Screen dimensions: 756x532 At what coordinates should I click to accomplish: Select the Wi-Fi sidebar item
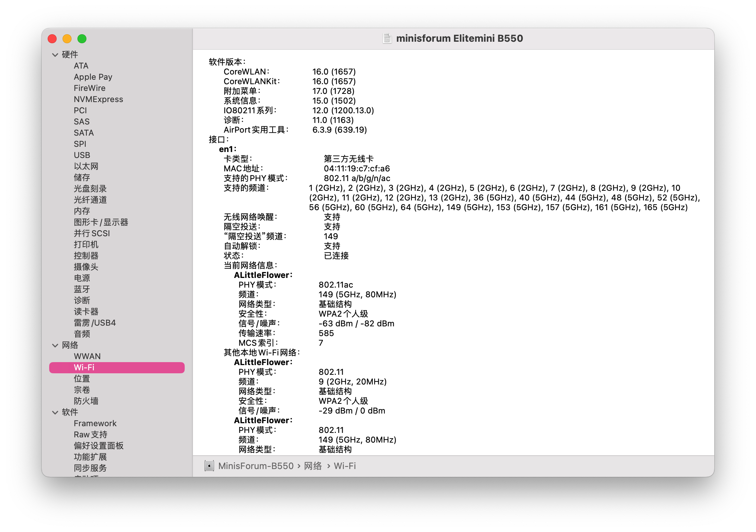[x=117, y=367]
